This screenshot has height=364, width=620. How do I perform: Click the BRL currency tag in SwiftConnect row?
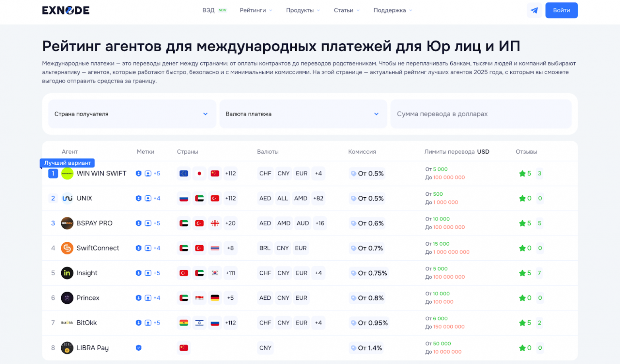(265, 248)
